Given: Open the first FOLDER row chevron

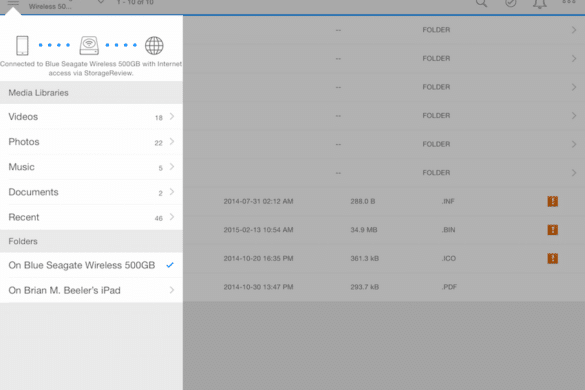Looking at the screenshot, I should pos(574,30).
